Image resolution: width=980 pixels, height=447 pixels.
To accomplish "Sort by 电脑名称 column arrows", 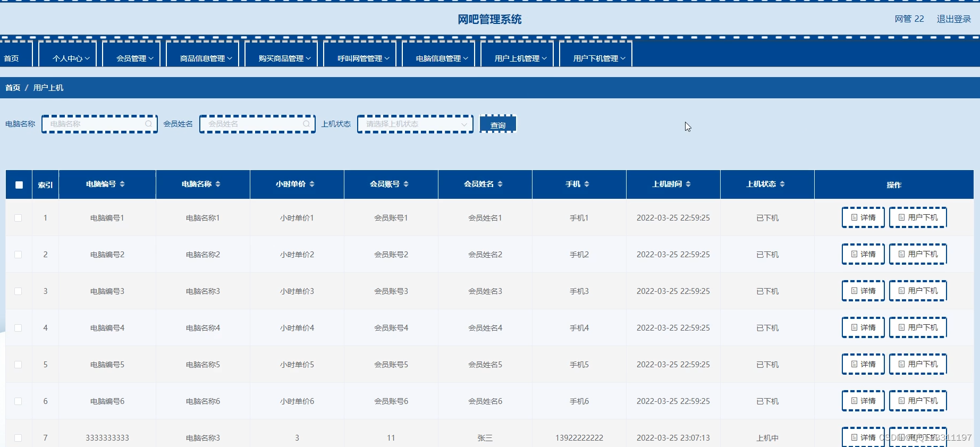I will [218, 184].
